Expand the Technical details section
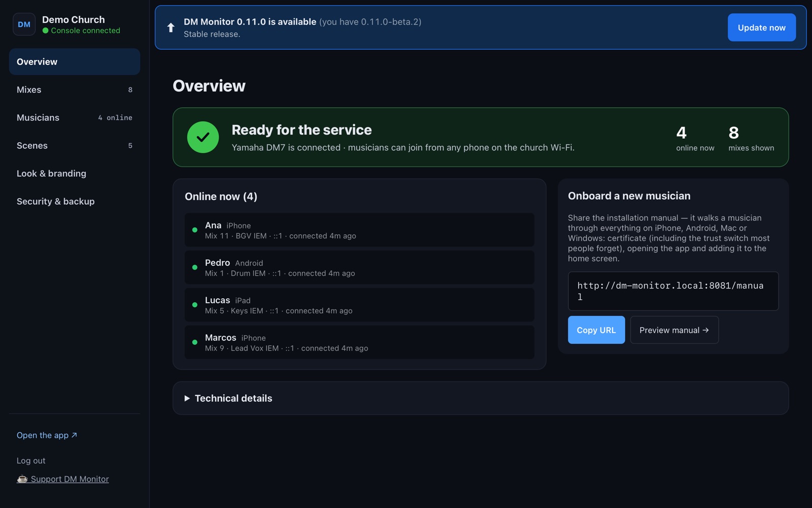The image size is (812, 508). [x=481, y=398]
